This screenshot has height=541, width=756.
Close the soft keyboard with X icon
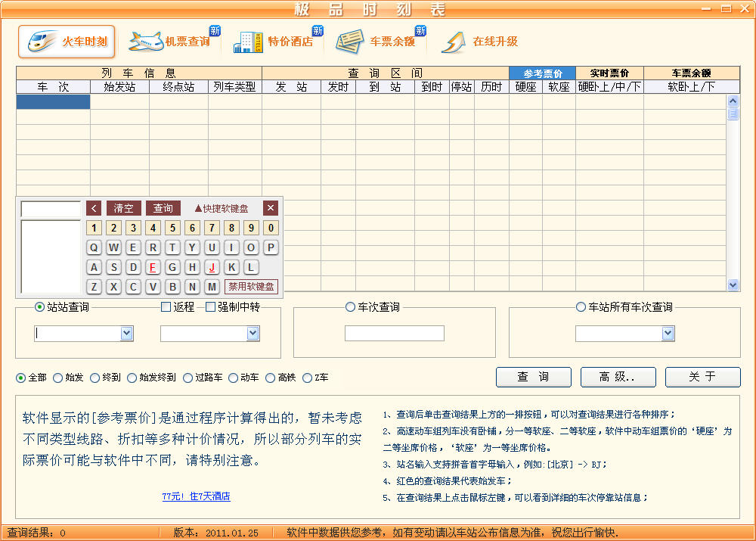coord(271,208)
